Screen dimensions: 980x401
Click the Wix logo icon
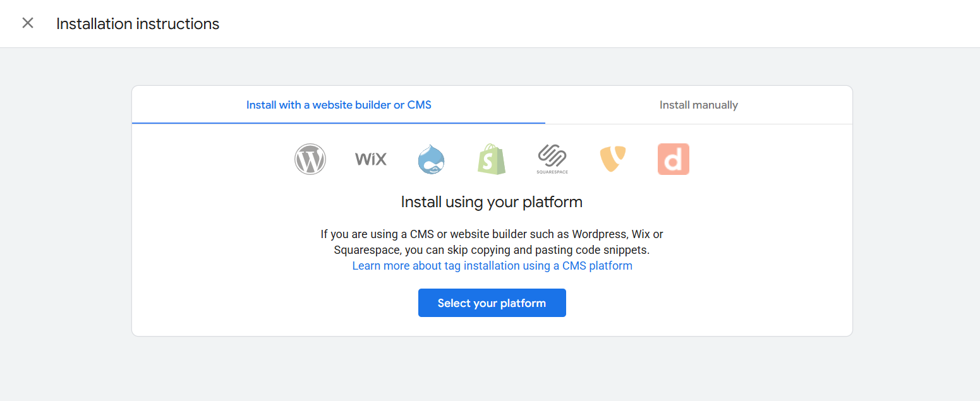tap(371, 159)
